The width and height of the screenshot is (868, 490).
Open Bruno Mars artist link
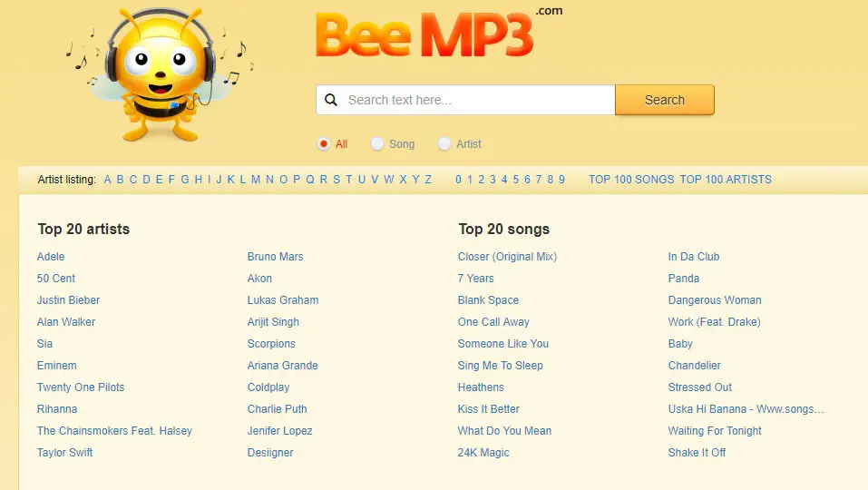(x=275, y=257)
